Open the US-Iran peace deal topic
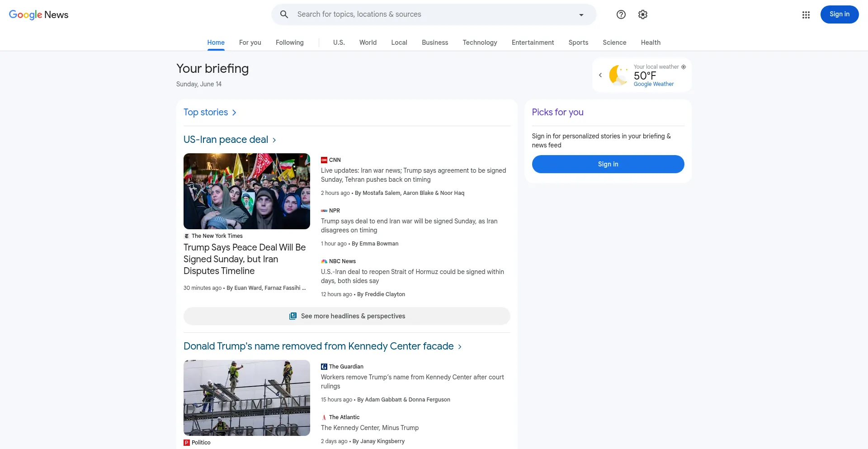 [x=226, y=140]
